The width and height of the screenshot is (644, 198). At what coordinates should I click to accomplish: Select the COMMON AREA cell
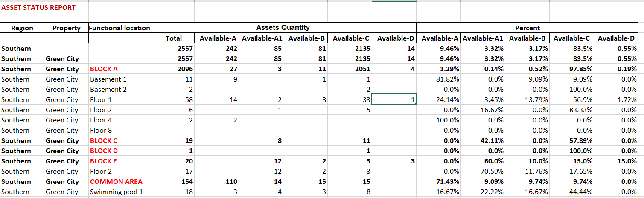tap(116, 182)
